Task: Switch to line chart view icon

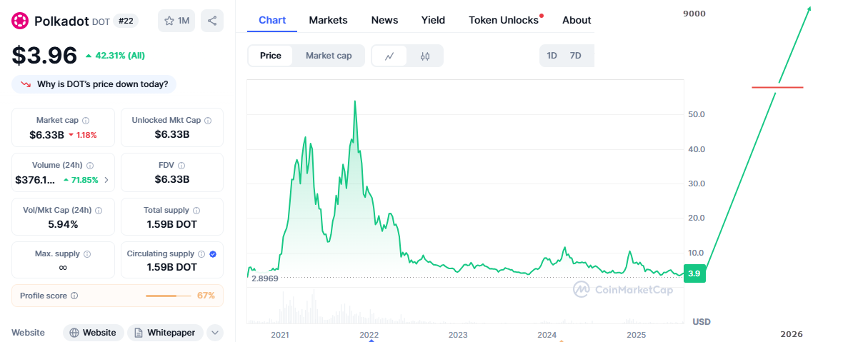Action: point(389,56)
